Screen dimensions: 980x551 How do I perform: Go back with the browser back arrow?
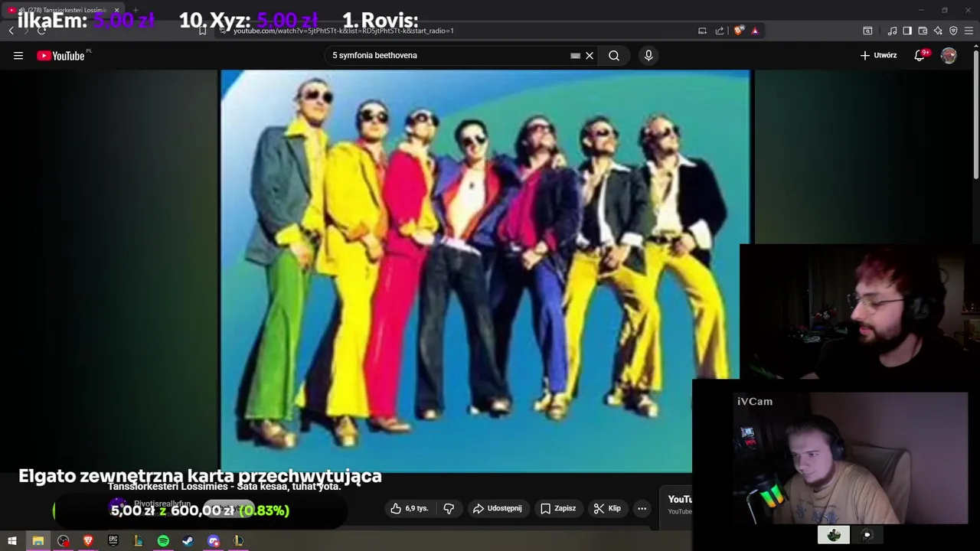point(11,31)
